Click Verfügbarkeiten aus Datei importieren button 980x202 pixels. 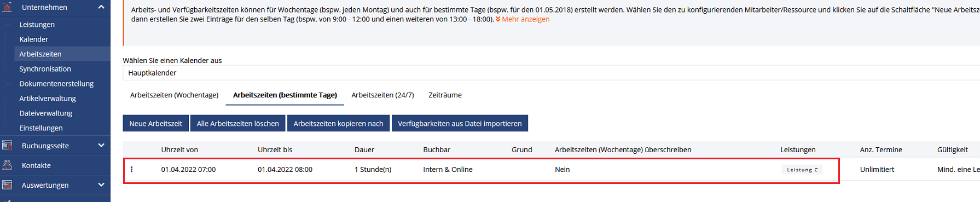(x=460, y=123)
